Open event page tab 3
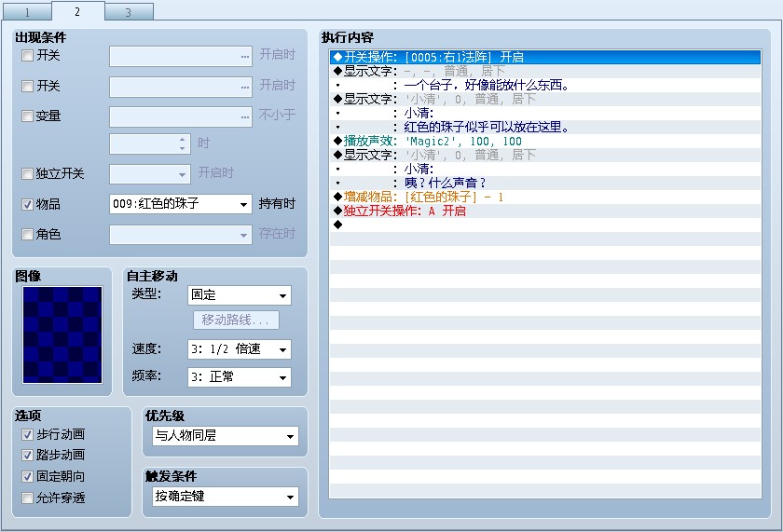 pos(129,12)
